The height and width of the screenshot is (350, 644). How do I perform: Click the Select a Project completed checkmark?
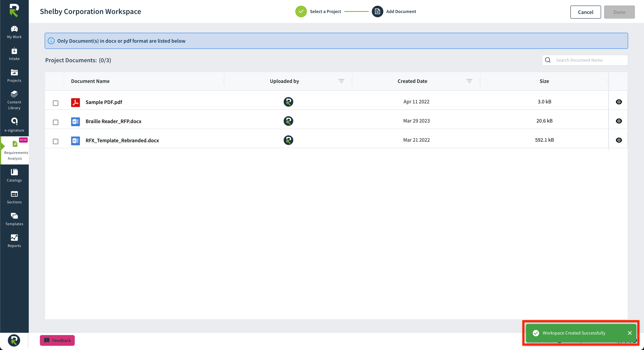[301, 11]
